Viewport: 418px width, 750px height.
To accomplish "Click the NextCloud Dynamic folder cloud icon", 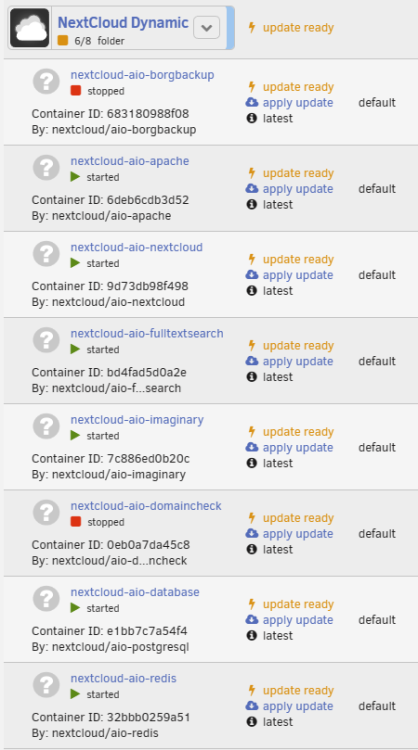I will tap(30, 28).
